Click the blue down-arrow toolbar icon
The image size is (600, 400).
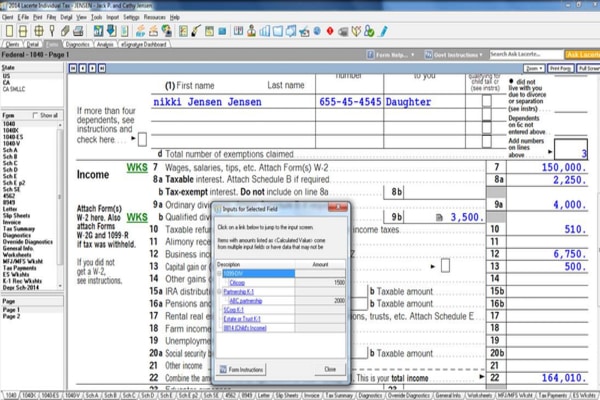(x=111, y=31)
